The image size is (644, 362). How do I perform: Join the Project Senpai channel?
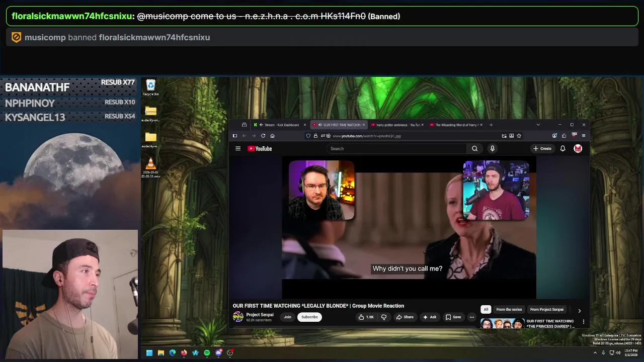287,317
